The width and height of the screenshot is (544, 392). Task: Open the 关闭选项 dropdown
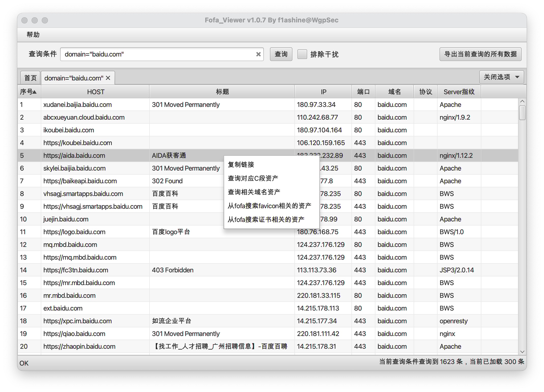click(501, 77)
